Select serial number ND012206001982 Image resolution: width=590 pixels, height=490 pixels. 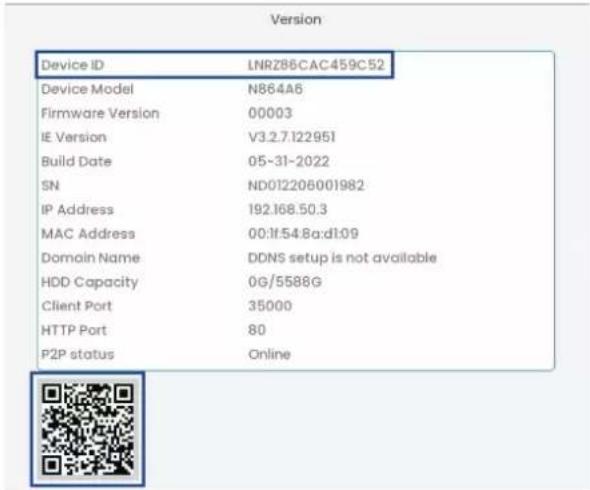[306, 186]
